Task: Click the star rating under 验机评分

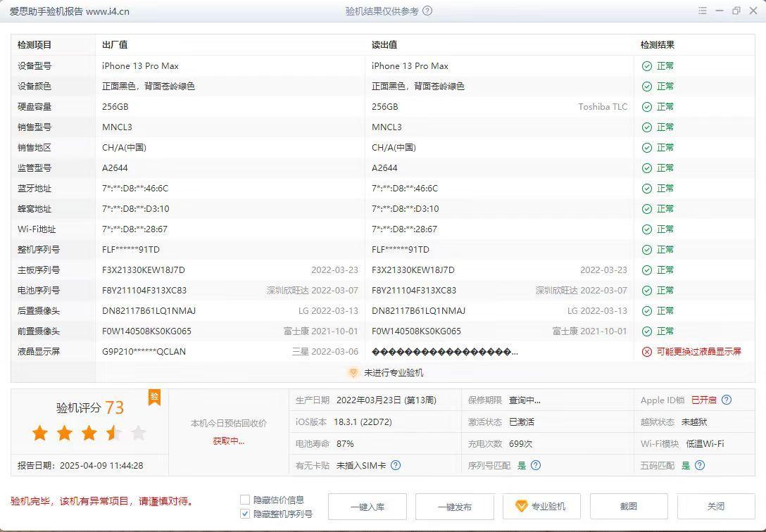Action: tap(89, 433)
